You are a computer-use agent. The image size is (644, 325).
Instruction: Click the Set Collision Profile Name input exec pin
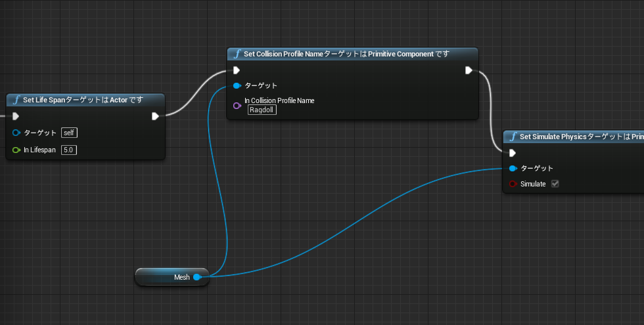point(237,70)
